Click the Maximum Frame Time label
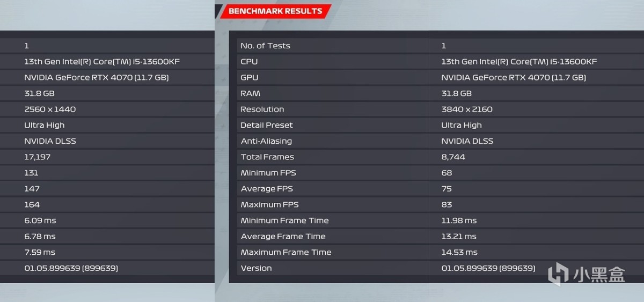This screenshot has width=644, height=302. click(286, 252)
